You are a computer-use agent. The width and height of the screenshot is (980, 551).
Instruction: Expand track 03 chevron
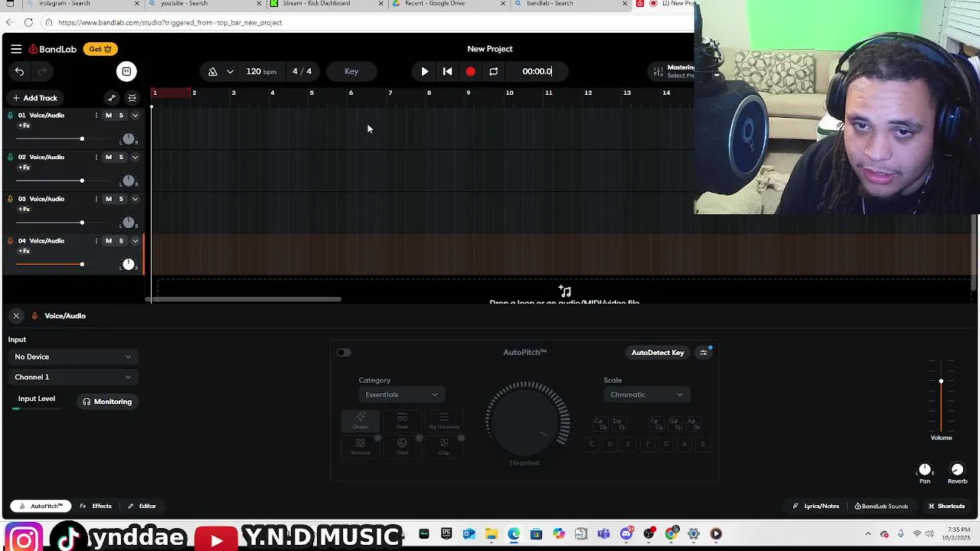click(x=135, y=199)
